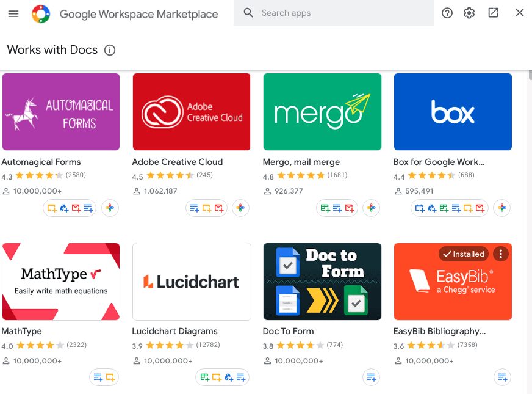The height and width of the screenshot is (394, 532).
Task: Click Lucidchart works-with icons pill
Action: (x=222, y=378)
